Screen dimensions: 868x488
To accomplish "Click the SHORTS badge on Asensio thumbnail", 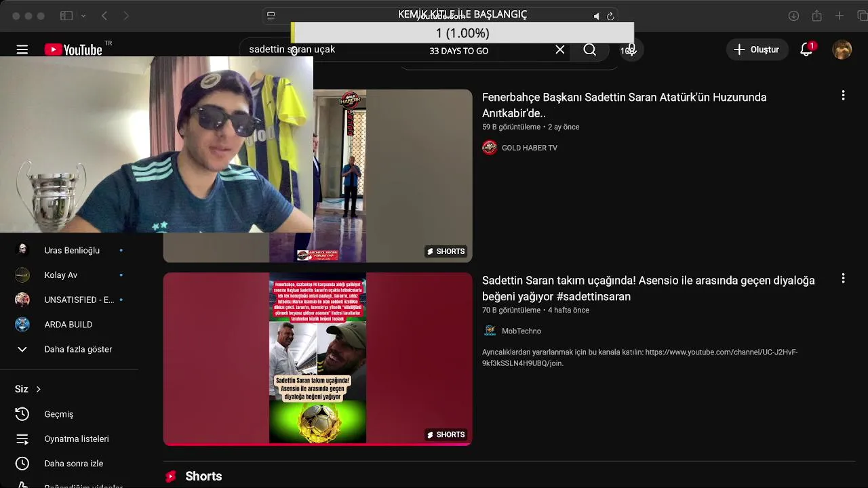I will (x=446, y=434).
